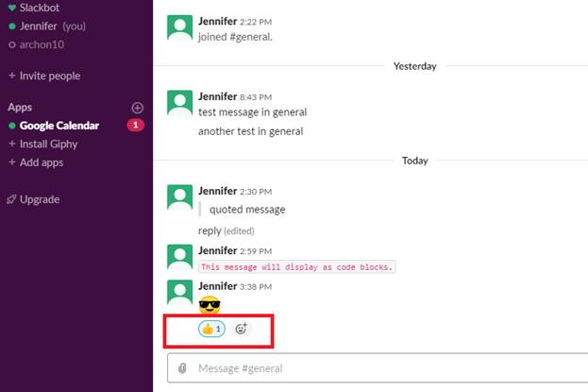Click the Today date divider
This screenshot has height=392, width=588.
pyautogui.click(x=414, y=161)
